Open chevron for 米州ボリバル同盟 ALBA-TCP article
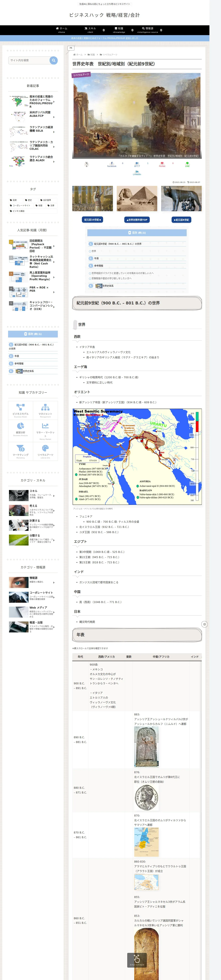This screenshot has height=980, width=221. tap(54, 117)
